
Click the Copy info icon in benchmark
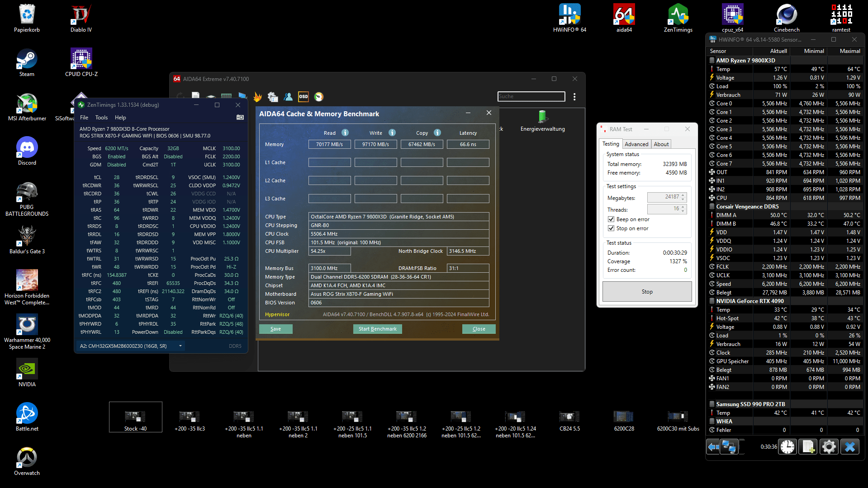(437, 133)
